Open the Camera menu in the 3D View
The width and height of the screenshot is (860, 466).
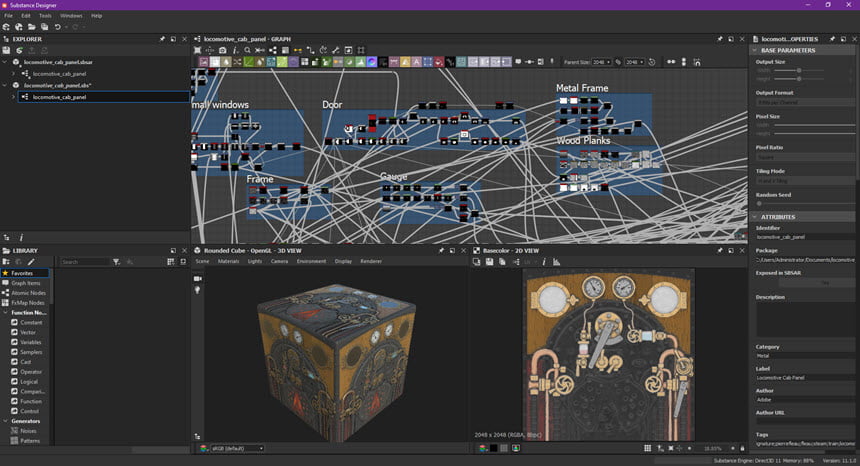pos(279,262)
